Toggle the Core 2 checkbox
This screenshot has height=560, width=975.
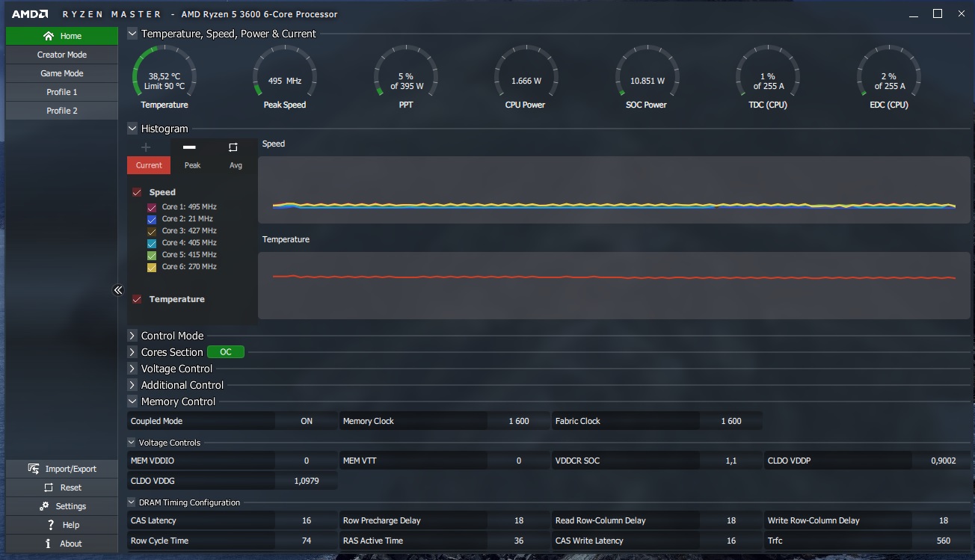152,219
